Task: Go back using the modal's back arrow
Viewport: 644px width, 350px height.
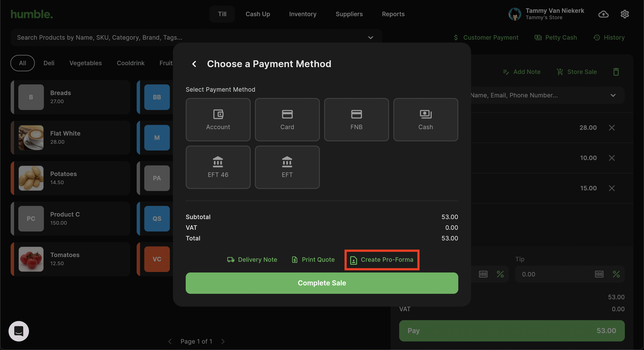Action: pyautogui.click(x=194, y=64)
